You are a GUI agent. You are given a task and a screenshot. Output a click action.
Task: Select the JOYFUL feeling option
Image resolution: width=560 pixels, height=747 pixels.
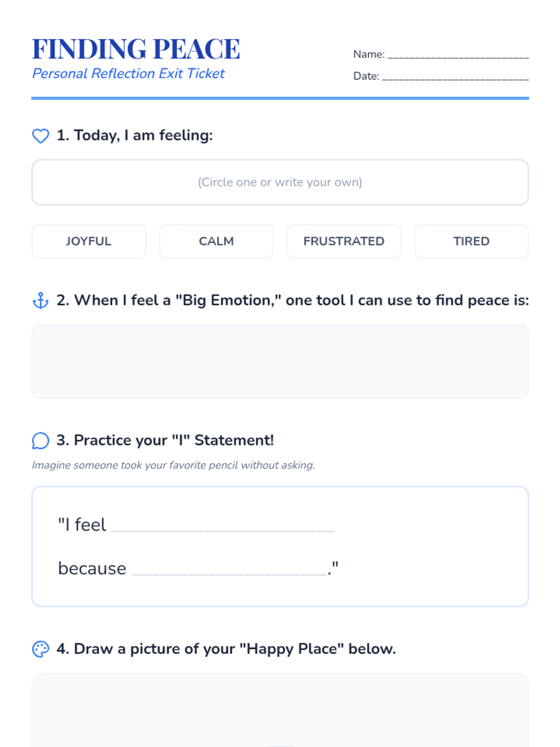coord(89,241)
